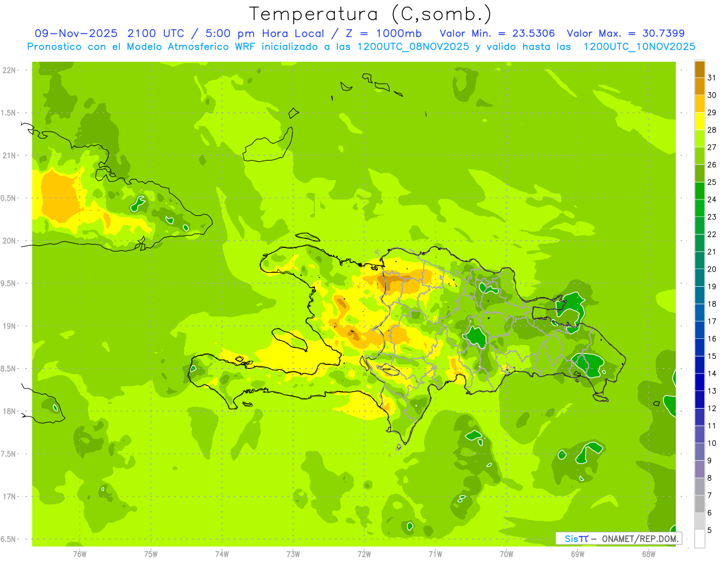Click the date text '09-Nov-2025'
This screenshot has height=562, width=728.
tap(76, 33)
